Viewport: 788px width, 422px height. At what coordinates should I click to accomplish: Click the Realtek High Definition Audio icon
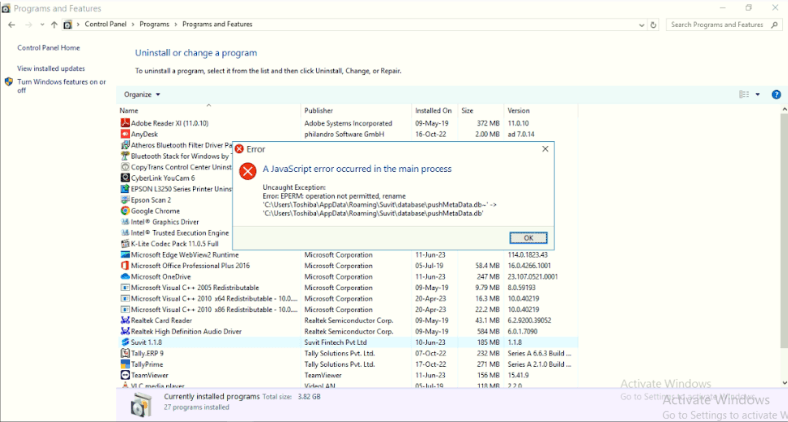tap(125, 332)
